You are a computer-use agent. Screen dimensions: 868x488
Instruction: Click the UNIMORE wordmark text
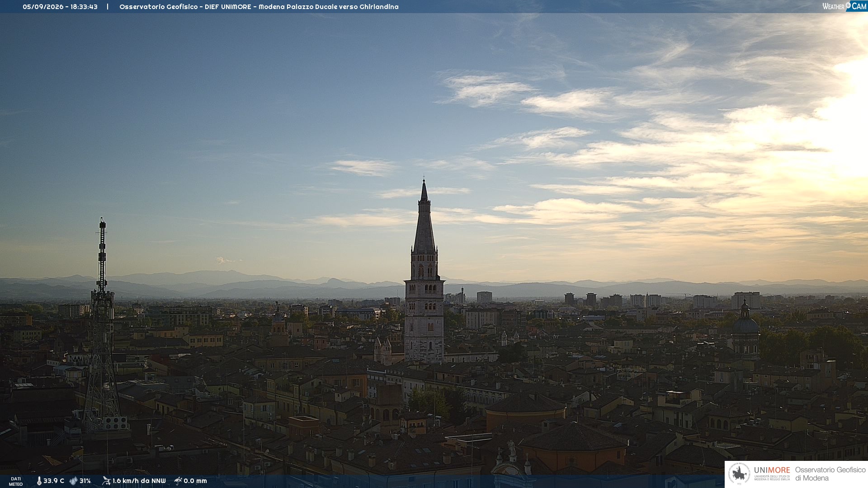point(772,470)
